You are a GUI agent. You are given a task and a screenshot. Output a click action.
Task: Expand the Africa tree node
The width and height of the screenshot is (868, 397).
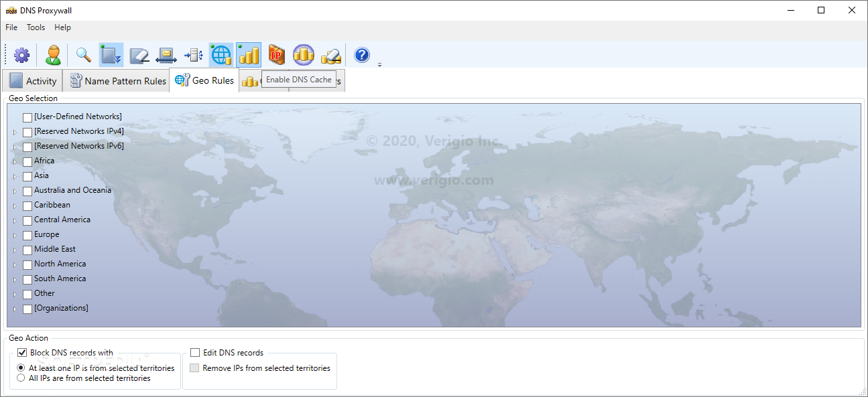15,161
